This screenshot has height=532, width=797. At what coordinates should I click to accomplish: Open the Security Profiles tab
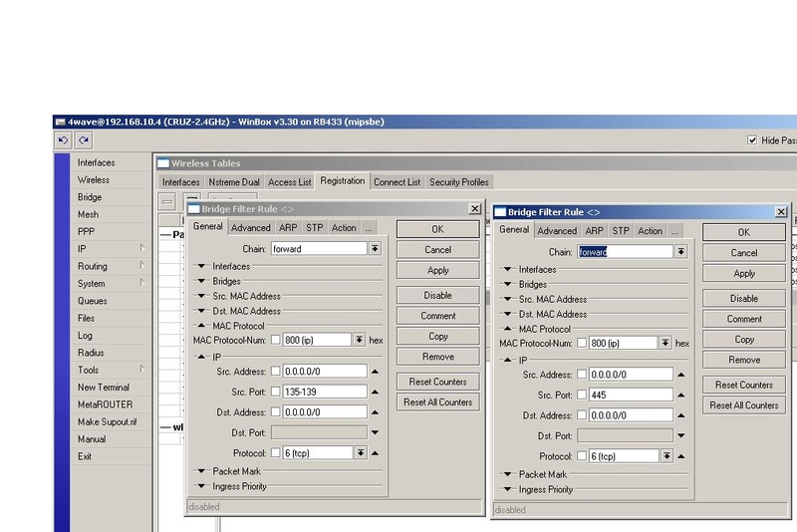[458, 182]
